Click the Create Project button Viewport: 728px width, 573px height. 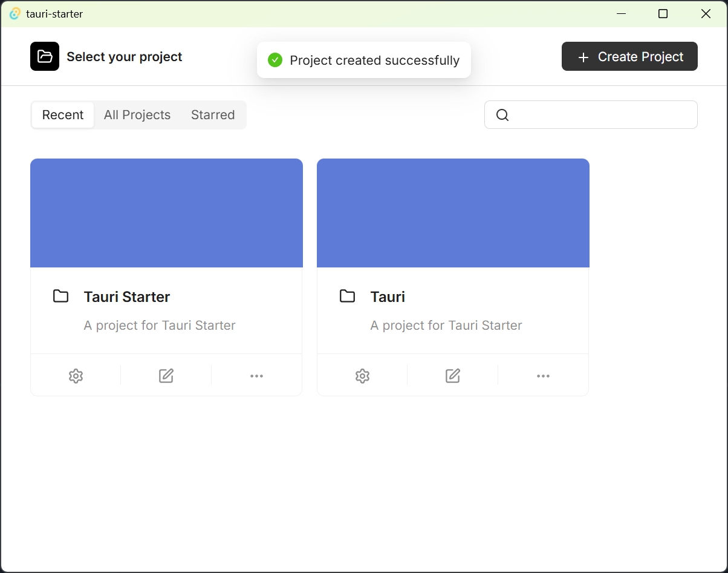tap(629, 56)
